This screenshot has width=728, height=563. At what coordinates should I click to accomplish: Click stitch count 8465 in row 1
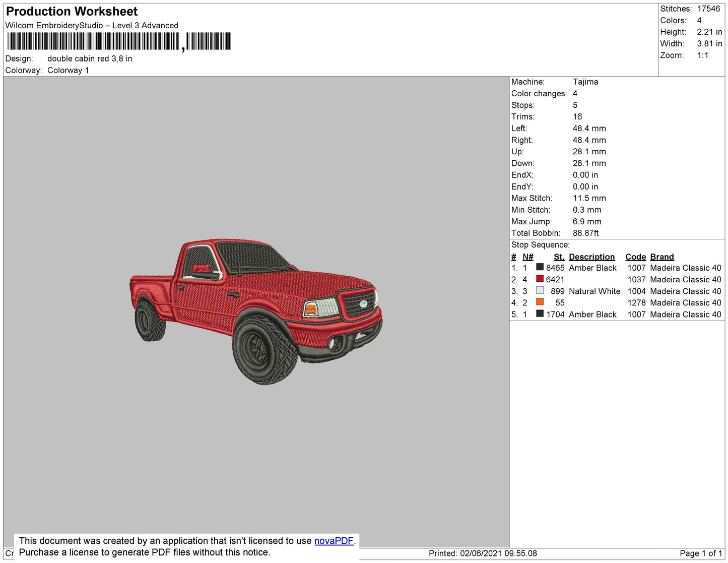555,268
